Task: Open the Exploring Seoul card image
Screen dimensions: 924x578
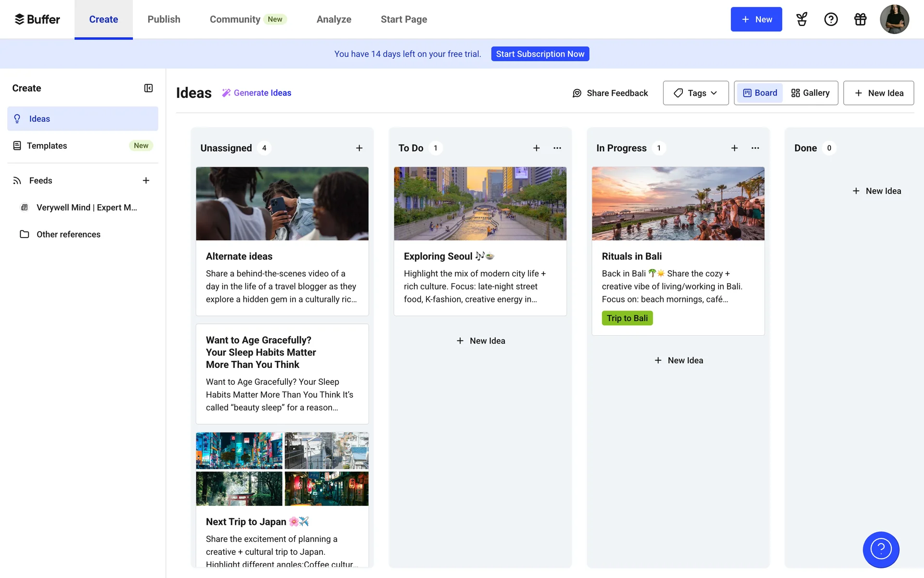Action: pos(480,204)
